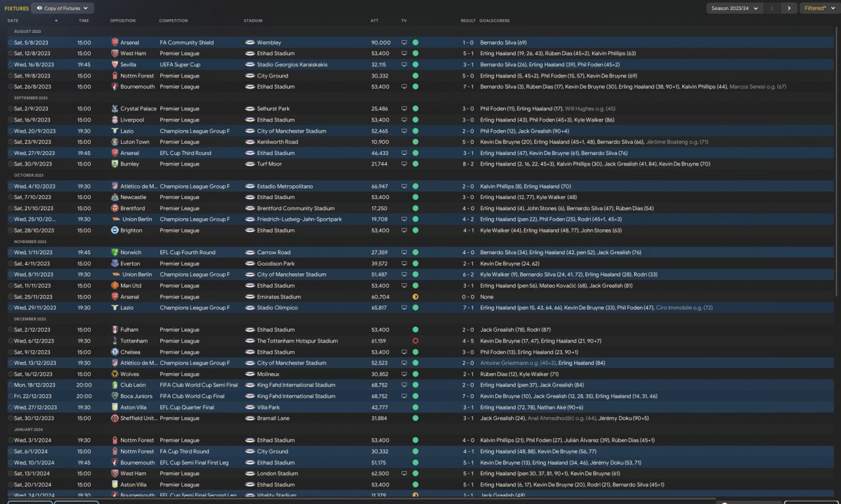
Task: Click the TV icon on the Sevilla fixture row
Action: [404, 65]
